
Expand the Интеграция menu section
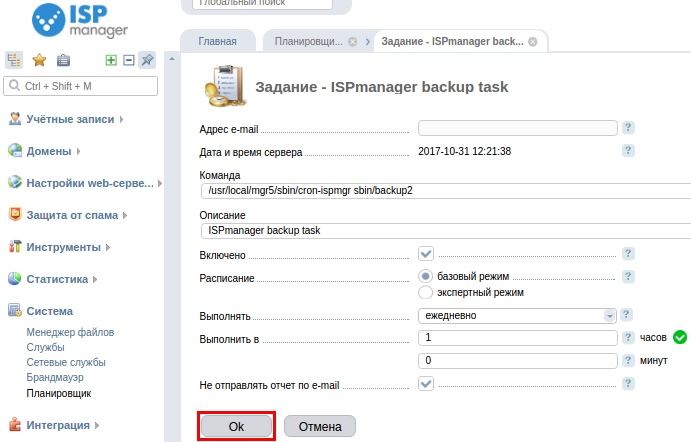[97, 425]
